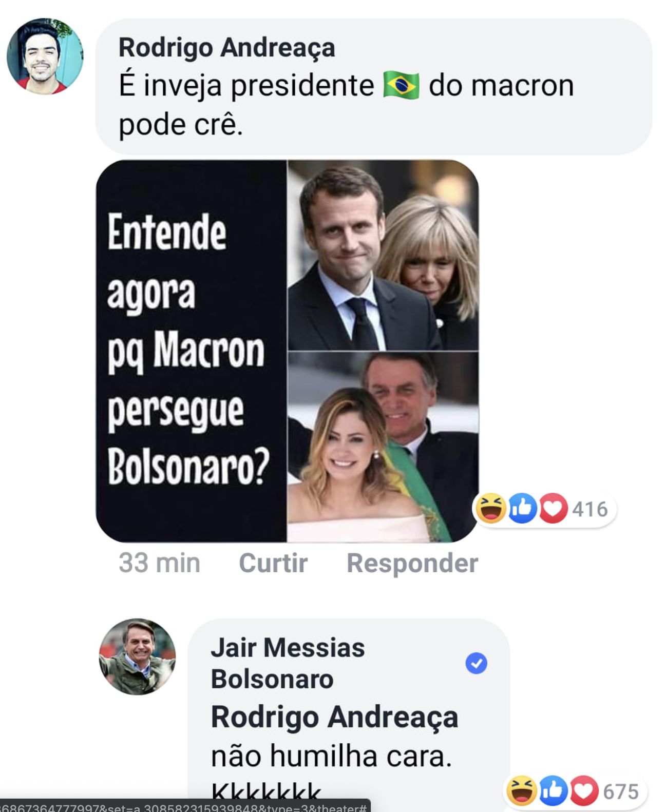The height and width of the screenshot is (812, 666).
Task: Open Rodrigo Andreaça's round profile picture
Action: (x=45, y=56)
